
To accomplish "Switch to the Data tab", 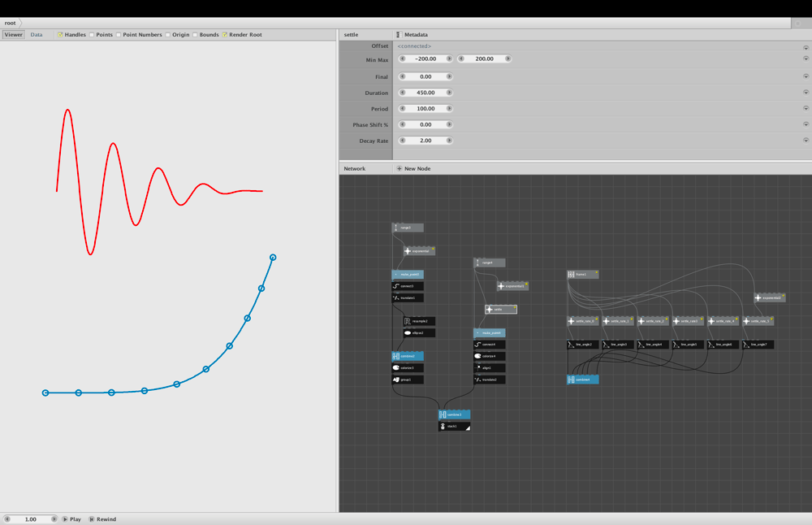I will pyautogui.click(x=37, y=35).
